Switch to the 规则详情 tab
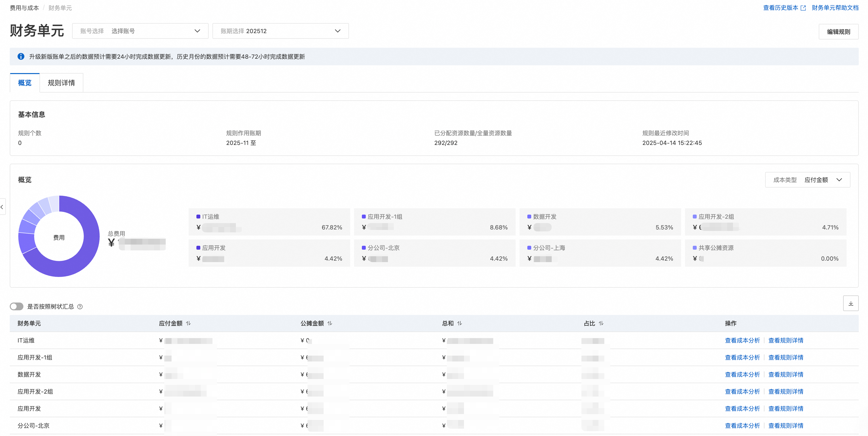 pos(61,83)
